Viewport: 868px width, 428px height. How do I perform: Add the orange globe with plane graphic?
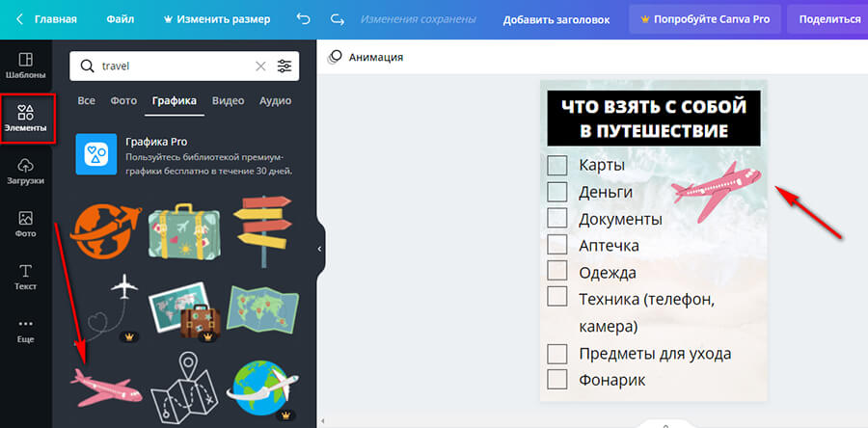pyautogui.click(x=105, y=232)
